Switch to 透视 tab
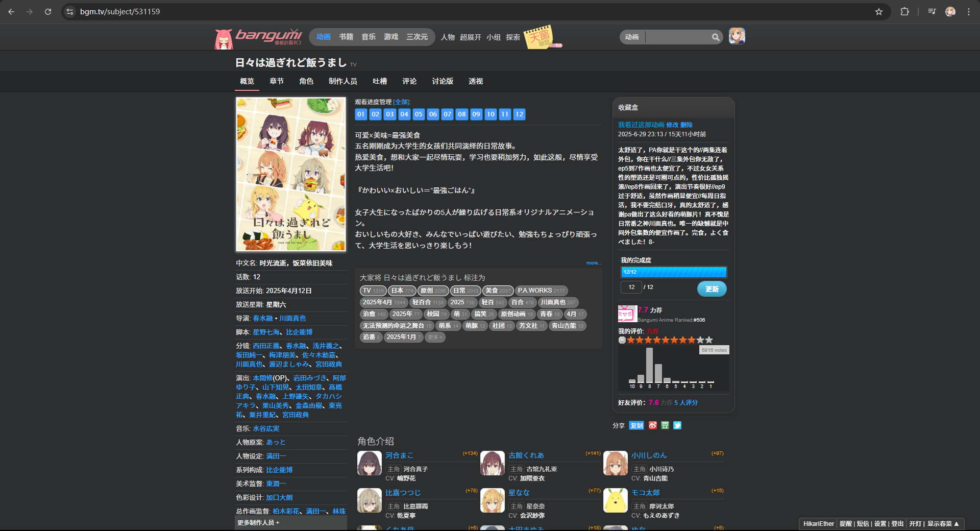Screen dimensions: 980x531 tap(476, 81)
